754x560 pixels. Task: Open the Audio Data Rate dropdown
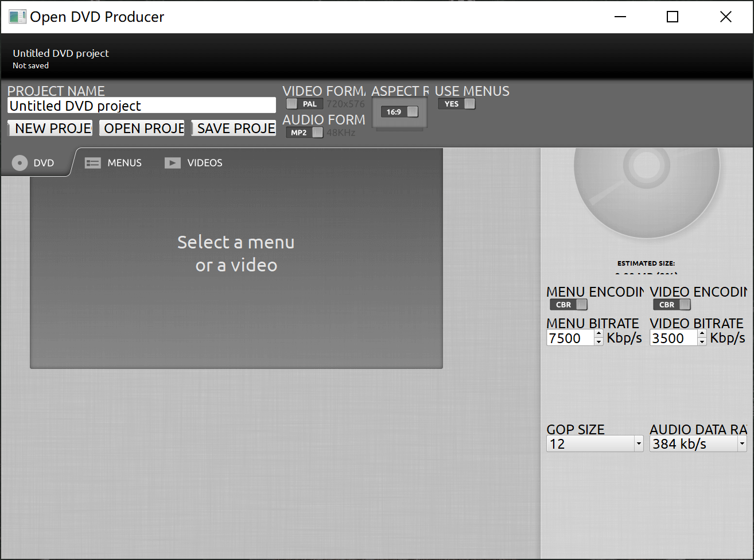(698, 444)
